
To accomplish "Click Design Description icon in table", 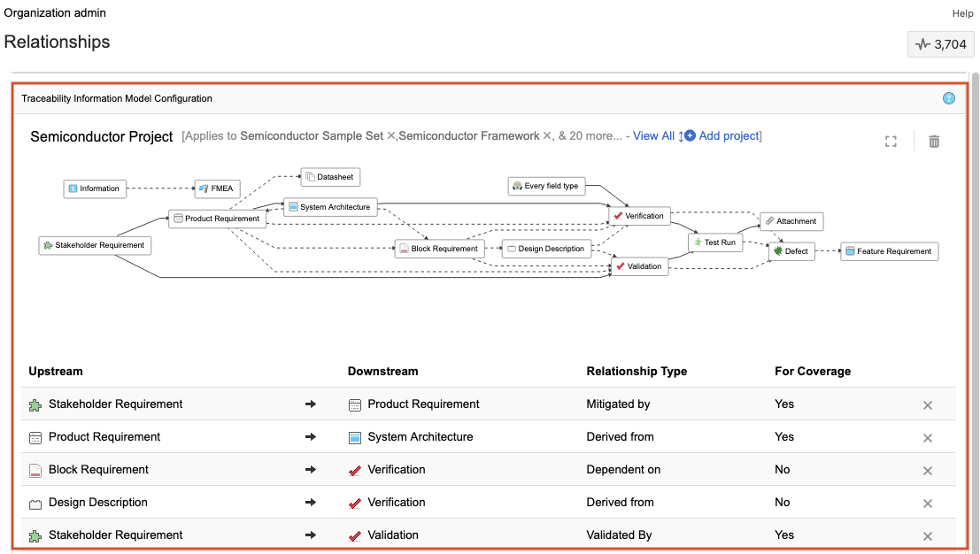I will (35, 504).
